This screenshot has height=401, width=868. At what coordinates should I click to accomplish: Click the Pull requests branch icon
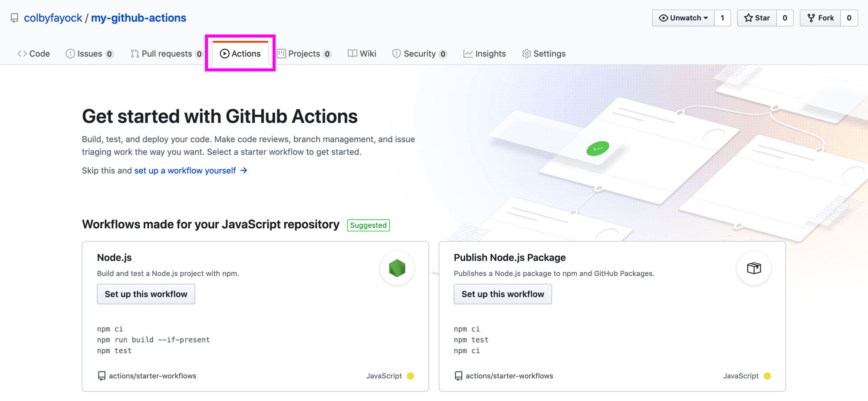click(x=135, y=53)
